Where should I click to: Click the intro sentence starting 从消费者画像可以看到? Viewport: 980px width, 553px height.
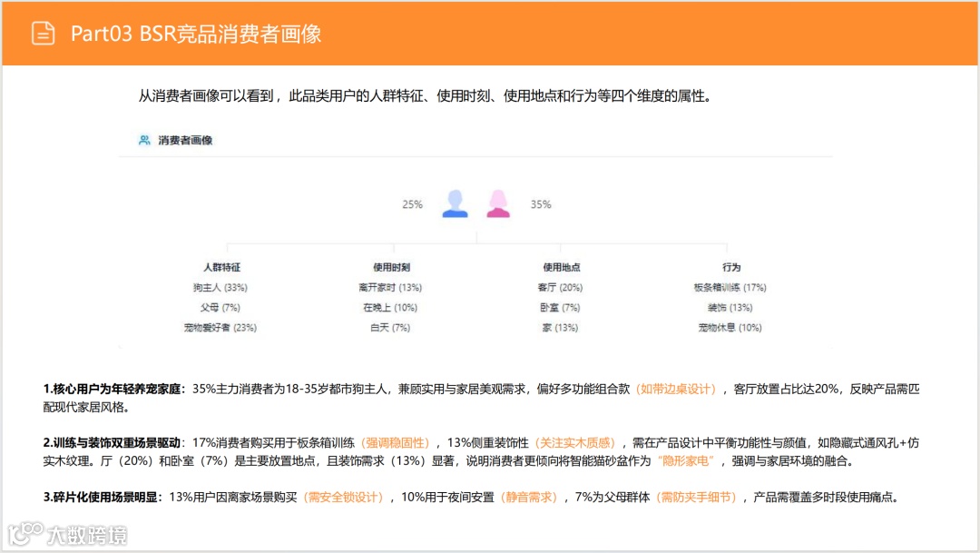pyautogui.click(x=425, y=96)
